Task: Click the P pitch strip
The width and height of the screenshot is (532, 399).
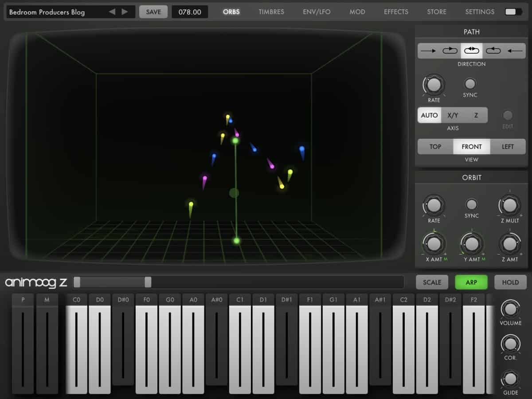Action: click(23, 344)
